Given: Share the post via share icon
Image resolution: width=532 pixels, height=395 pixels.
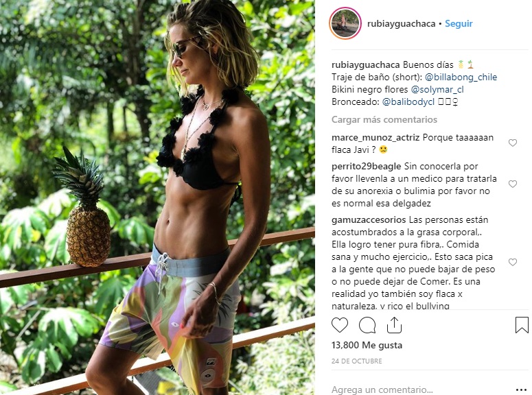Looking at the screenshot, I should pos(394,325).
